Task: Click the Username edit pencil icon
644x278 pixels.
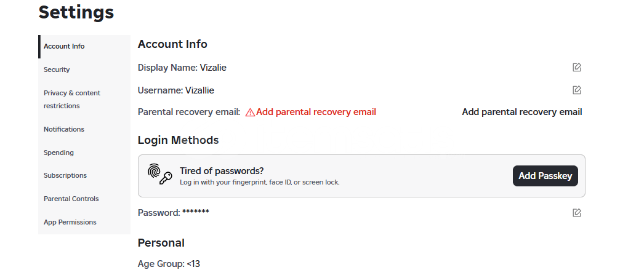Action: point(577,90)
